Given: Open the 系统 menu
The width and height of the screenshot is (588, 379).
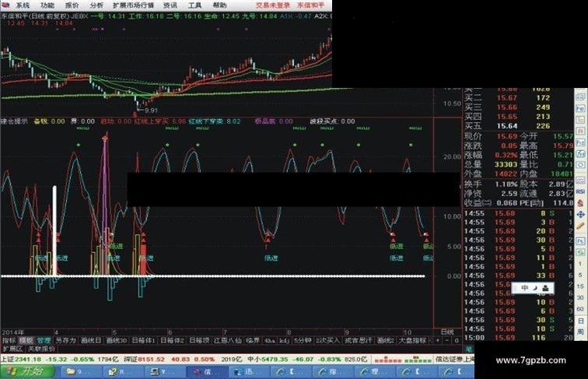Looking at the screenshot, I should [x=23, y=5].
